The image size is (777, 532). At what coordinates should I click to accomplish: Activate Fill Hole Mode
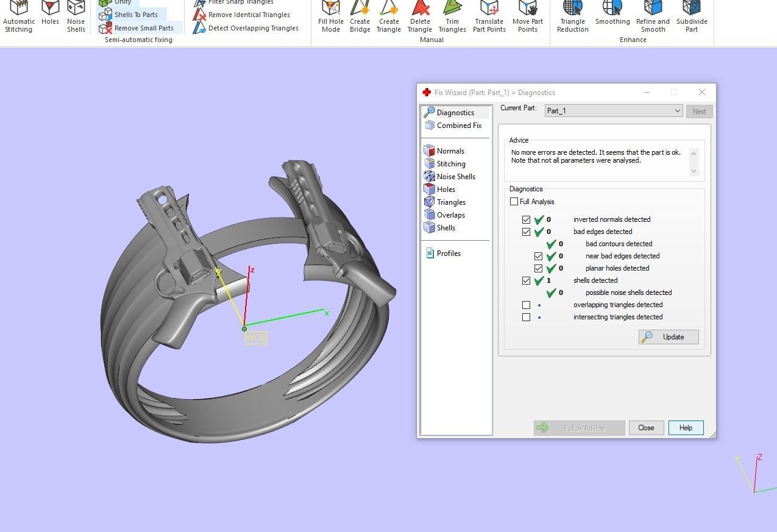pos(330,16)
